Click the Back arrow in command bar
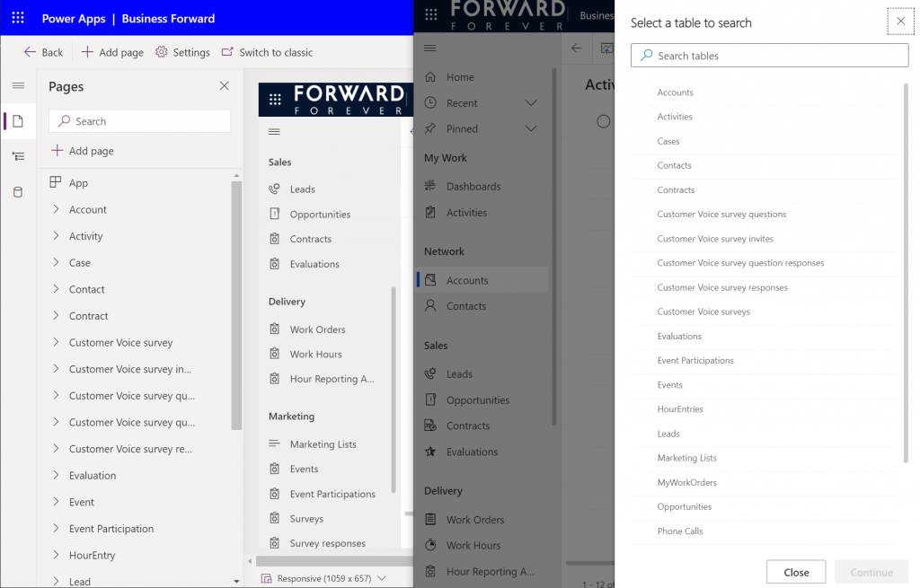Screen dimensions: 920x588 click(30, 52)
